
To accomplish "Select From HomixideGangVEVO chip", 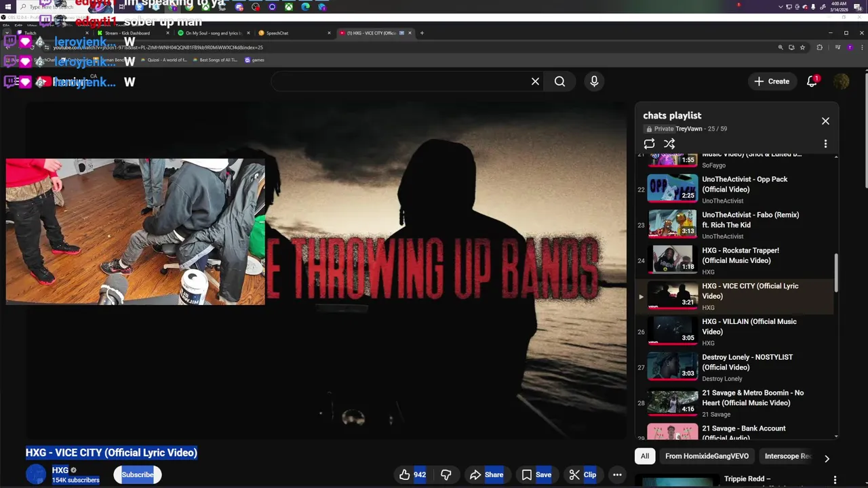I will click(707, 456).
